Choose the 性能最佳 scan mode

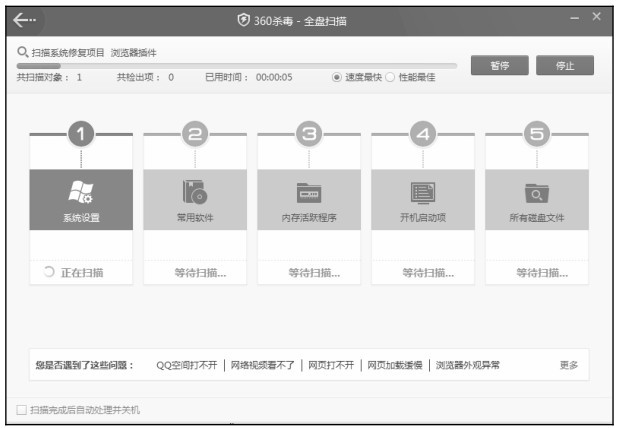click(x=390, y=77)
